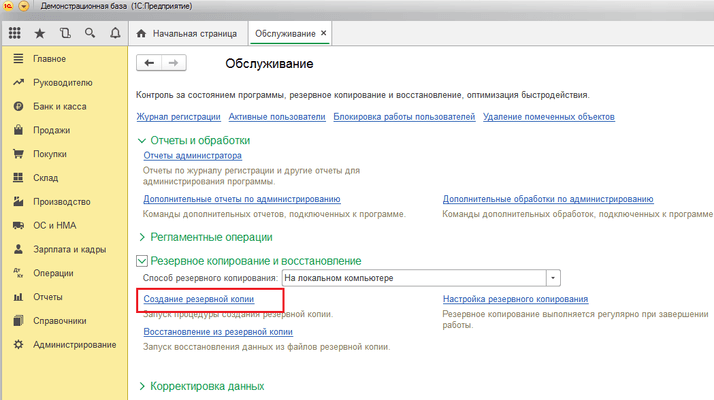714x400 pixels.
Task: Open the sections menu grid icon
Action: pyautogui.click(x=15, y=33)
